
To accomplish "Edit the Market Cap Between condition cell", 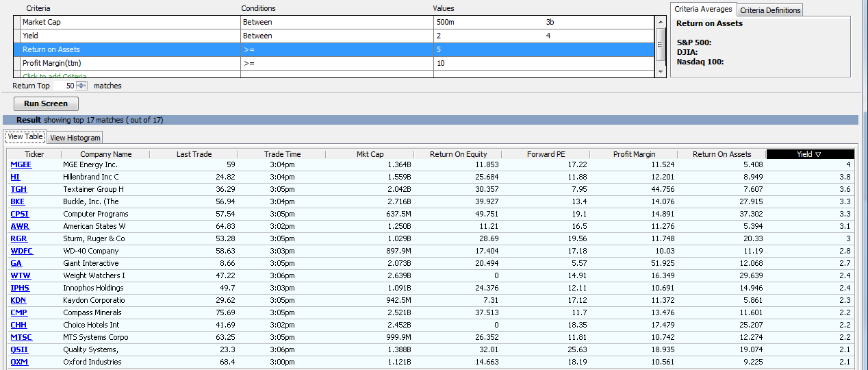I will (x=337, y=22).
